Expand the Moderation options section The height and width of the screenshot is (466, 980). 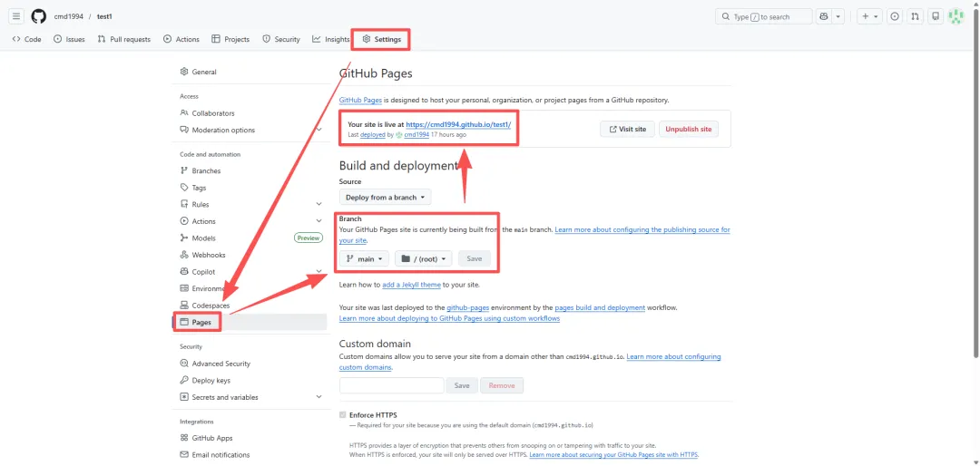pos(318,130)
